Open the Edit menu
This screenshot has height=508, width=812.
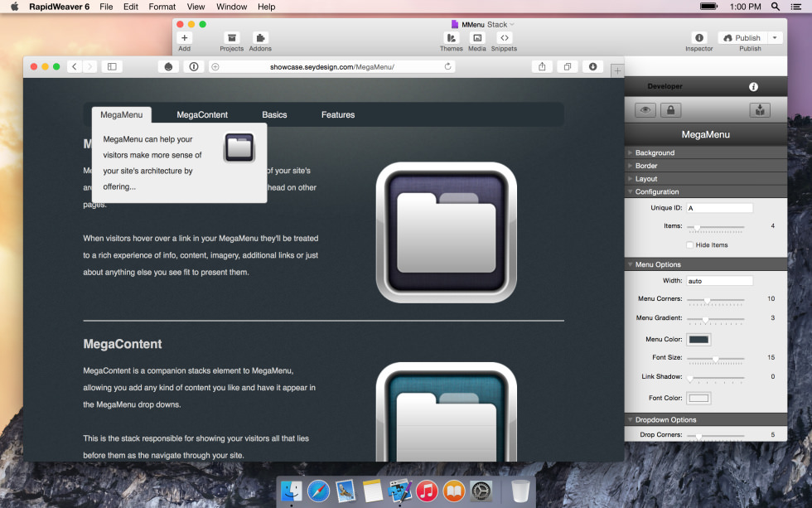click(131, 7)
